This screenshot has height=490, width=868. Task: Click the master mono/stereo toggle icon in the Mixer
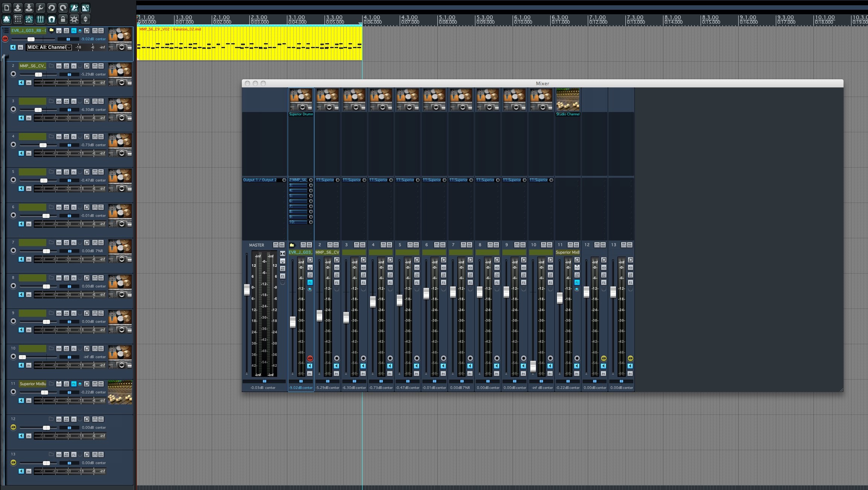click(x=283, y=254)
